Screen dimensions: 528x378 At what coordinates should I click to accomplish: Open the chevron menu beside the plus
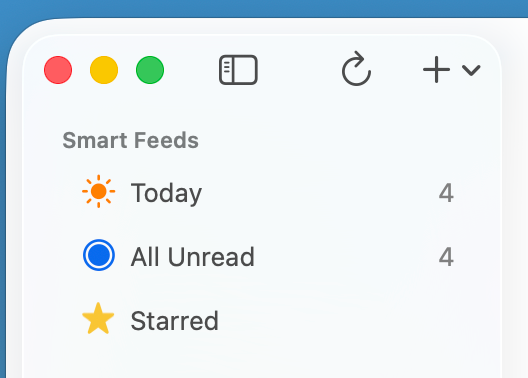click(x=471, y=70)
